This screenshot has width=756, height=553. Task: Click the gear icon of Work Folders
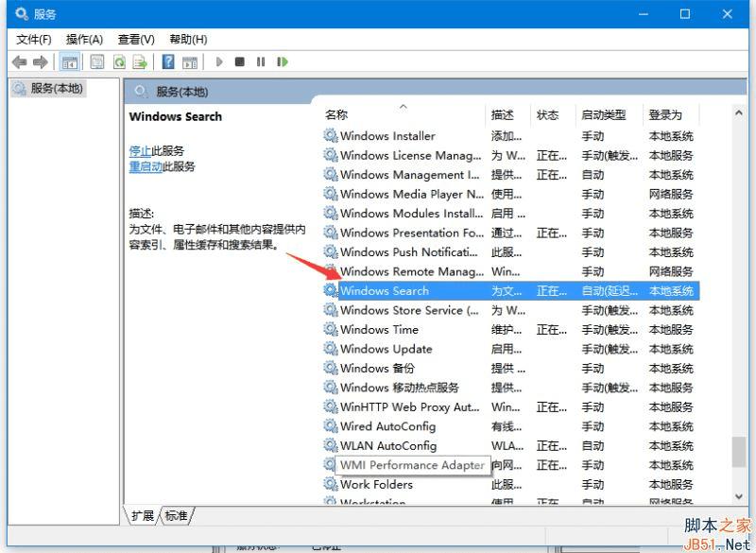[330, 484]
